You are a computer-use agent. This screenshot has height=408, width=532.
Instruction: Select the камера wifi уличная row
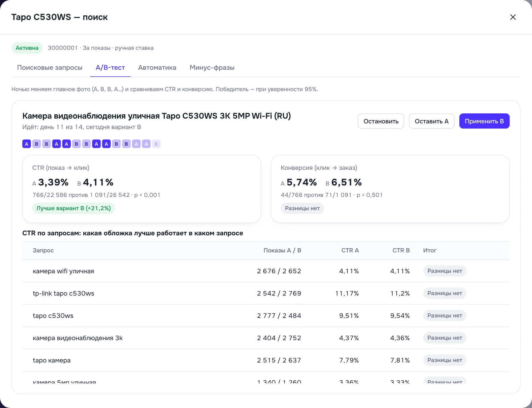(x=266, y=271)
